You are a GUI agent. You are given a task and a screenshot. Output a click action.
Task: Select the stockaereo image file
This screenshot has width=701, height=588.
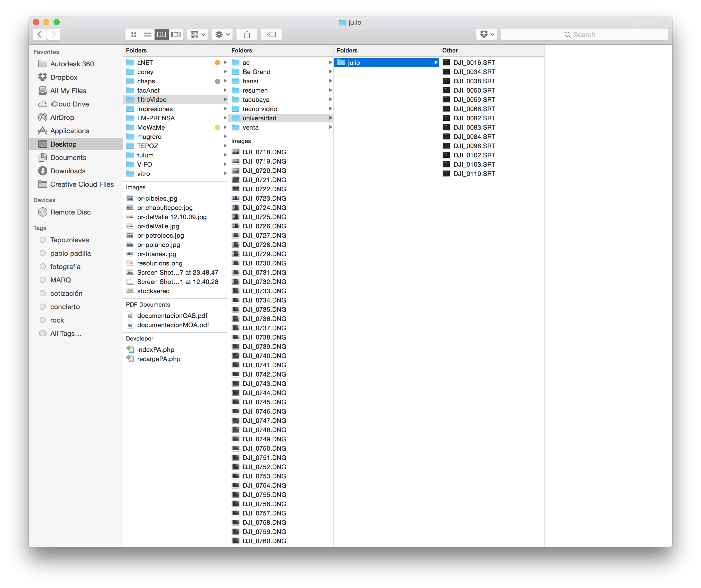pyautogui.click(x=176, y=291)
